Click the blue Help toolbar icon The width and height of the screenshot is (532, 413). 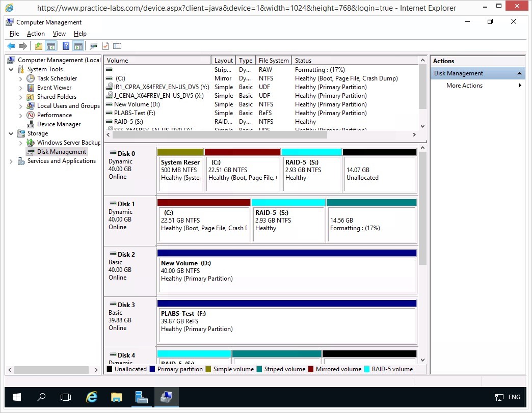(x=66, y=46)
